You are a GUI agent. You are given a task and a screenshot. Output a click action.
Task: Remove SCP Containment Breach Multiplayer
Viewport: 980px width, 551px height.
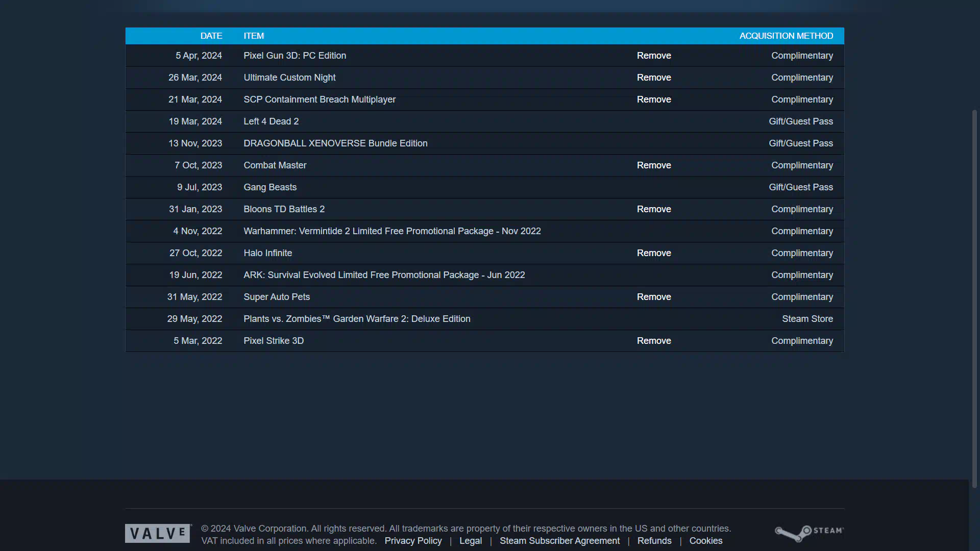point(654,99)
